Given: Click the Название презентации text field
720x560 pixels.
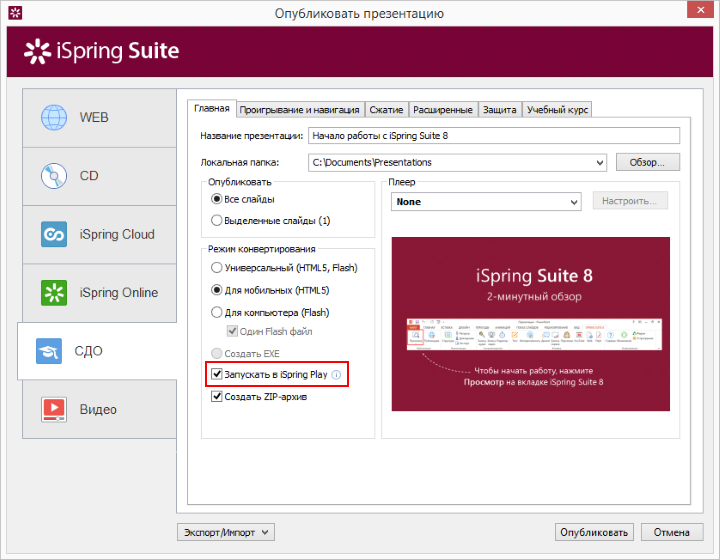Looking at the screenshot, I should pos(494,136).
